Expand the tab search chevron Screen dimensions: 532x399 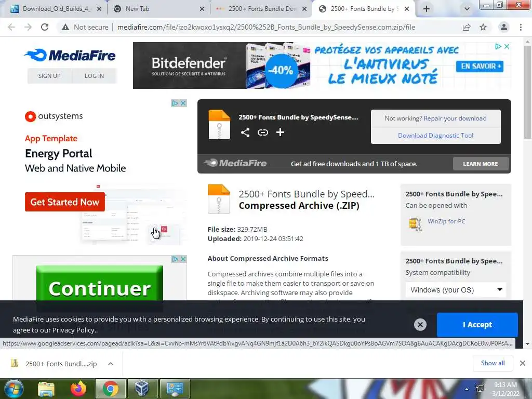click(467, 9)
